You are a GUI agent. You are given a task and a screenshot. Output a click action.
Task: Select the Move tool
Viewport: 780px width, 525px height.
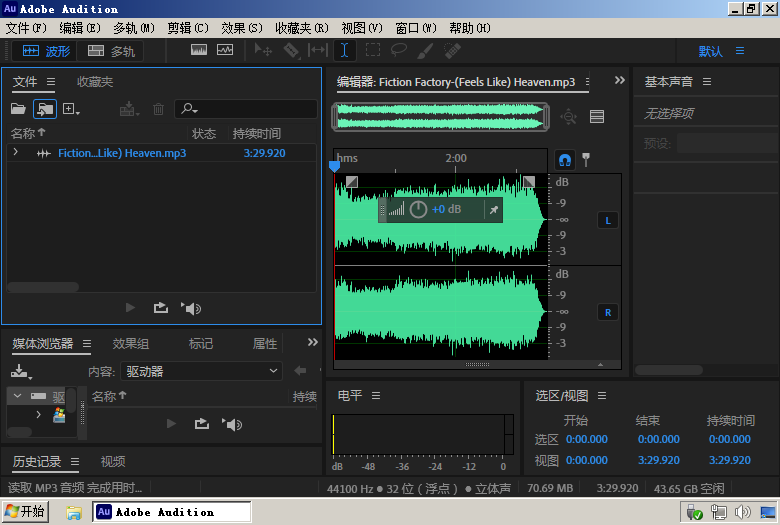click(263, 50)
